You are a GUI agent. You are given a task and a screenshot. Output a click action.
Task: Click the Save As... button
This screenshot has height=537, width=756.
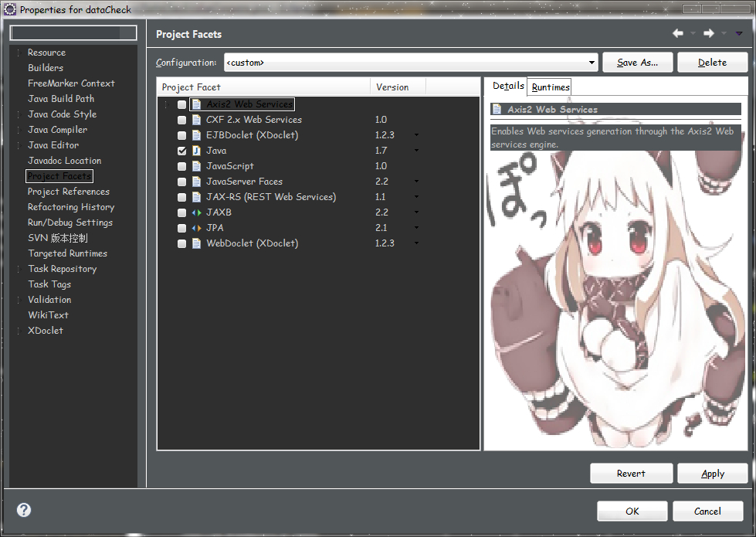pos(637,63)
